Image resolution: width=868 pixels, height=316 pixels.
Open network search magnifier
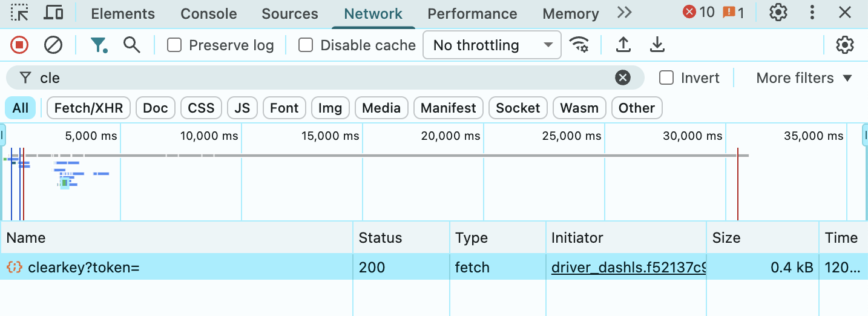[132, 45]
